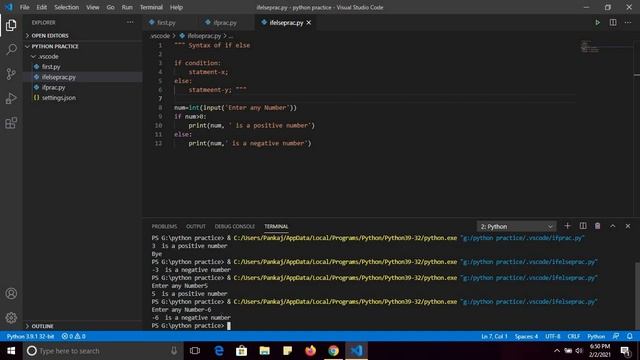The height and width of the screenshot is (360, 640).
Task: Open the Go menu
Action: [110, 7]
